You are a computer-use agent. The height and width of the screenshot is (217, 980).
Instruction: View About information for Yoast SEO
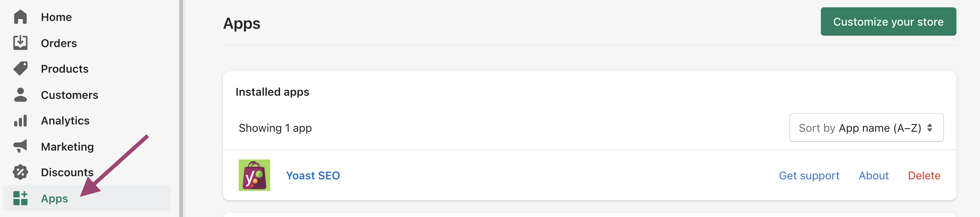874,176
